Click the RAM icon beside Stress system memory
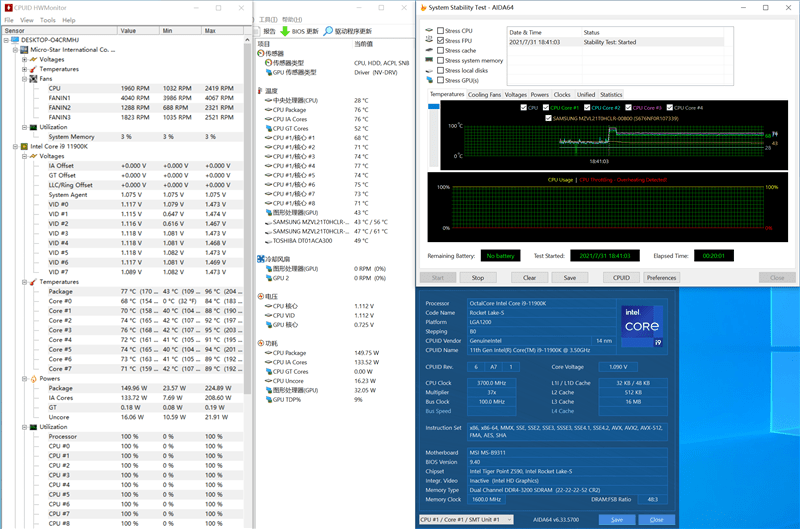 pos(429,60)
